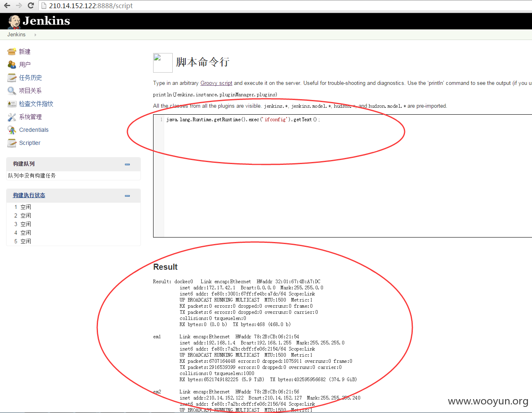
Task: Click the 系统管理 tools icon
Action: pyautogui.click(x=11, y=117)
